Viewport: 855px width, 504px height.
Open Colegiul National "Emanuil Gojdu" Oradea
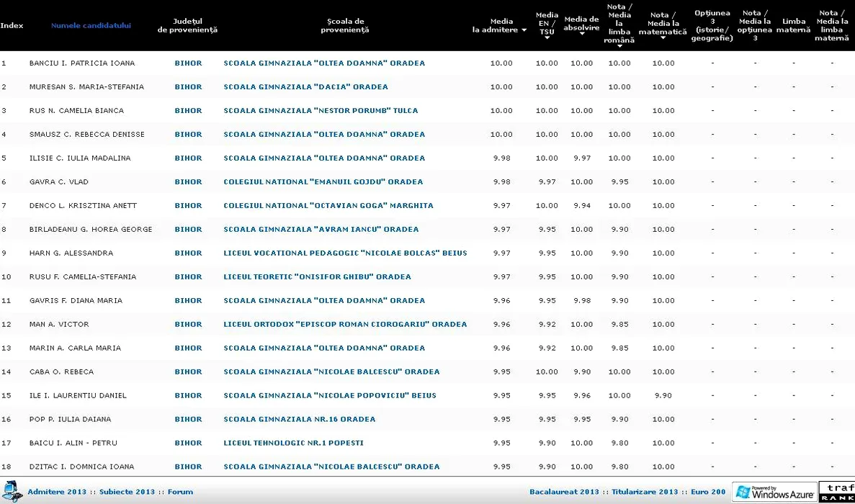(323, 182)
